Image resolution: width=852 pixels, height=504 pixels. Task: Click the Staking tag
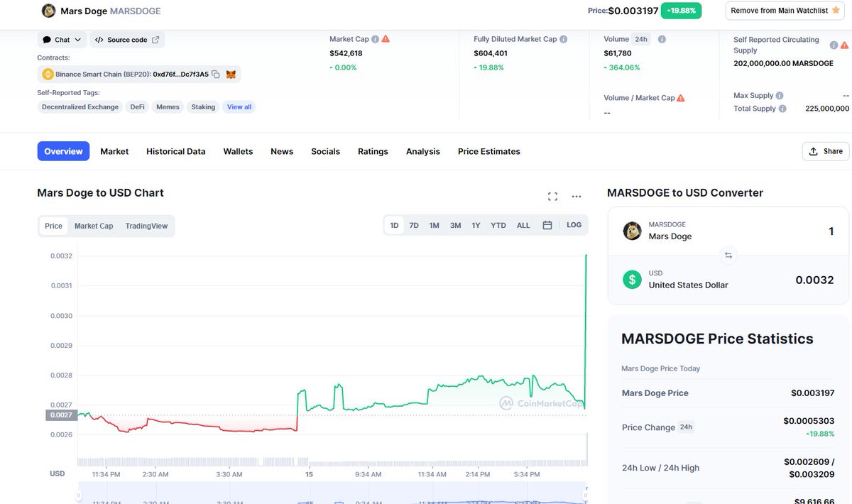203,107
